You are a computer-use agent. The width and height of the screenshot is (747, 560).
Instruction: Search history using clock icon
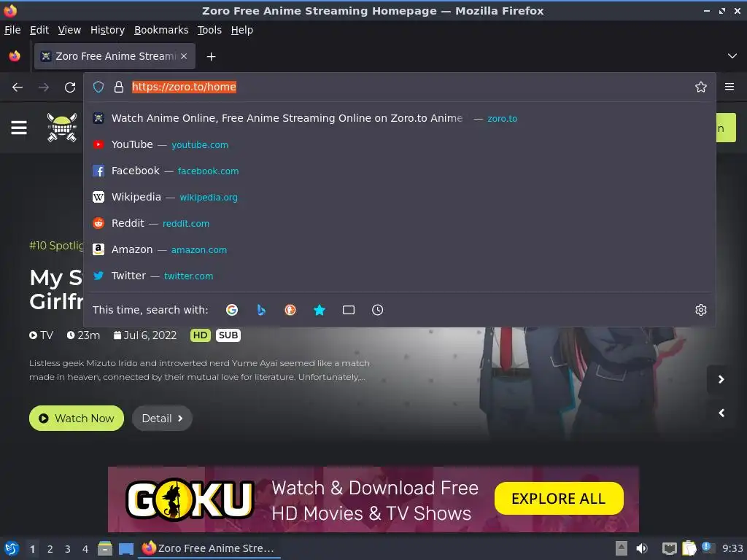pyautogui.click(x=377, y=310)
